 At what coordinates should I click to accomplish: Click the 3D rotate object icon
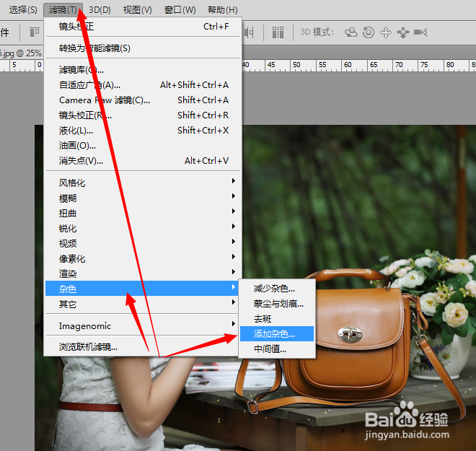coord(351,32)
